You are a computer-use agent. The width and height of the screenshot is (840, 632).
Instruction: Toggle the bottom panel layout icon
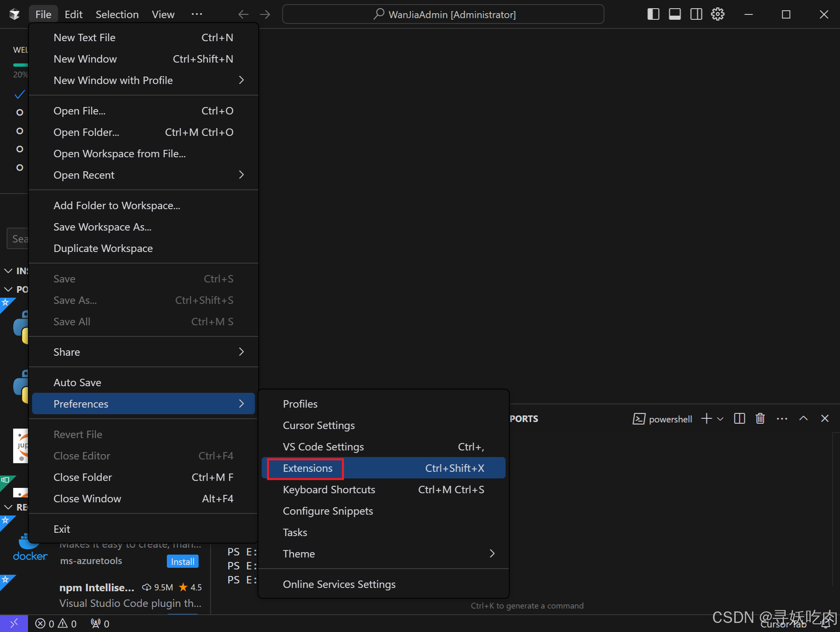point(674,14)
